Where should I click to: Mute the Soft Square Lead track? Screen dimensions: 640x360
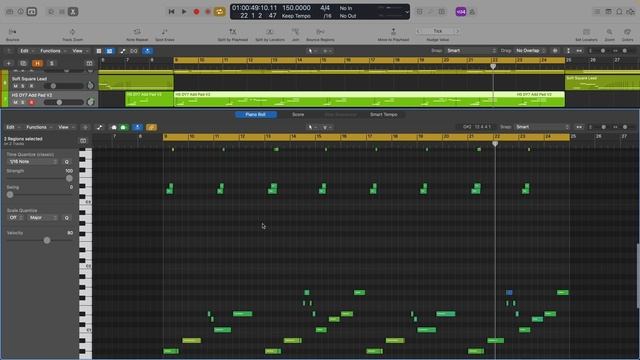click(x=16, y=86)
